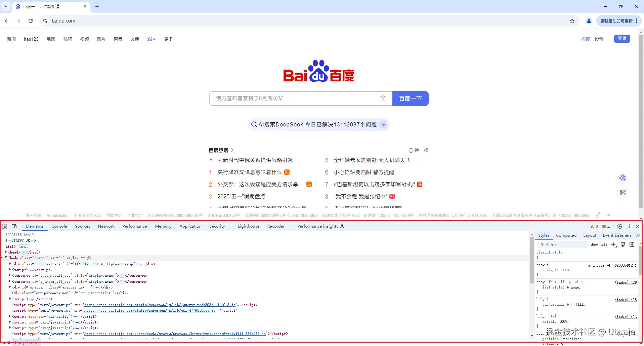Close the DevTools panel
This screenshot has height=346, width=644.
[638, 226]
